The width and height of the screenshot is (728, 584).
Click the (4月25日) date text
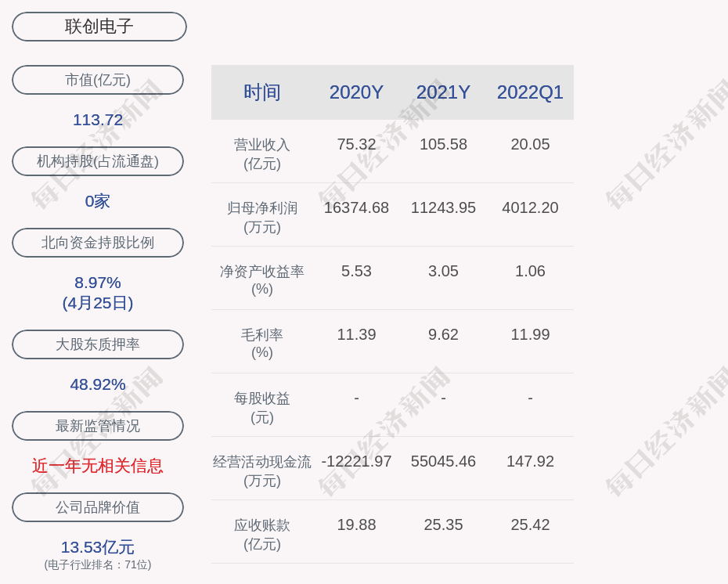[x=98, y=303]
